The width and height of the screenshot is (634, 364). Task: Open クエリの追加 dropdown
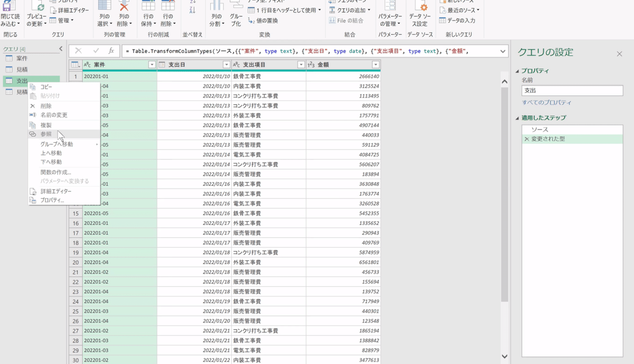(349, 11)
